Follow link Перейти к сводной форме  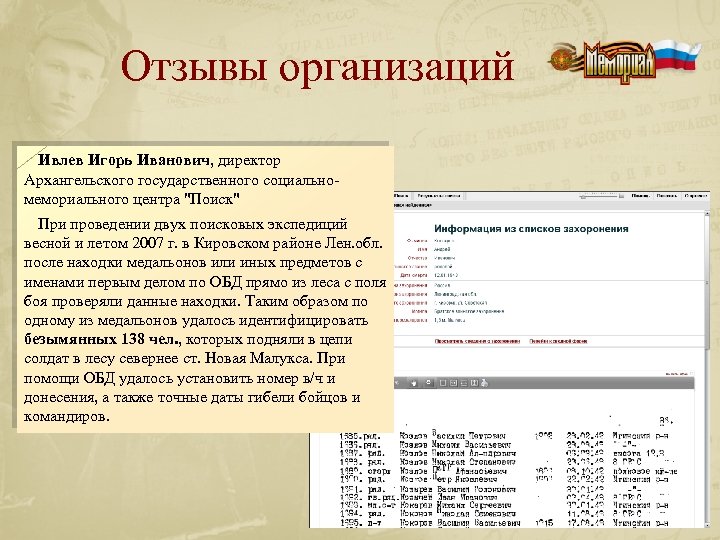pos(558,341)
